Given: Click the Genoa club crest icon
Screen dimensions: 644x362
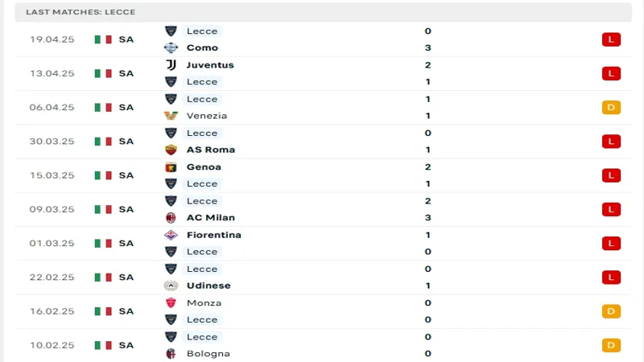Looking at the screenshot, I should coord(171,167).
